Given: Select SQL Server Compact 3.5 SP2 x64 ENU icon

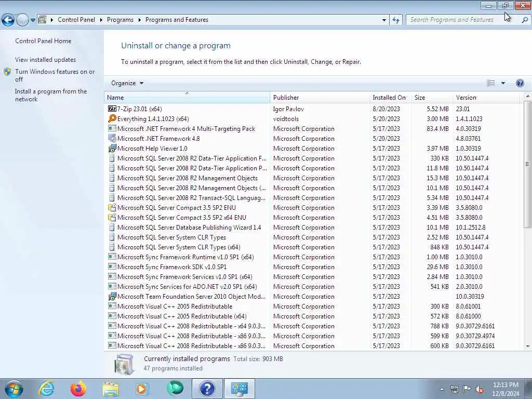Looking at the screenshot, I should (112, 218).
